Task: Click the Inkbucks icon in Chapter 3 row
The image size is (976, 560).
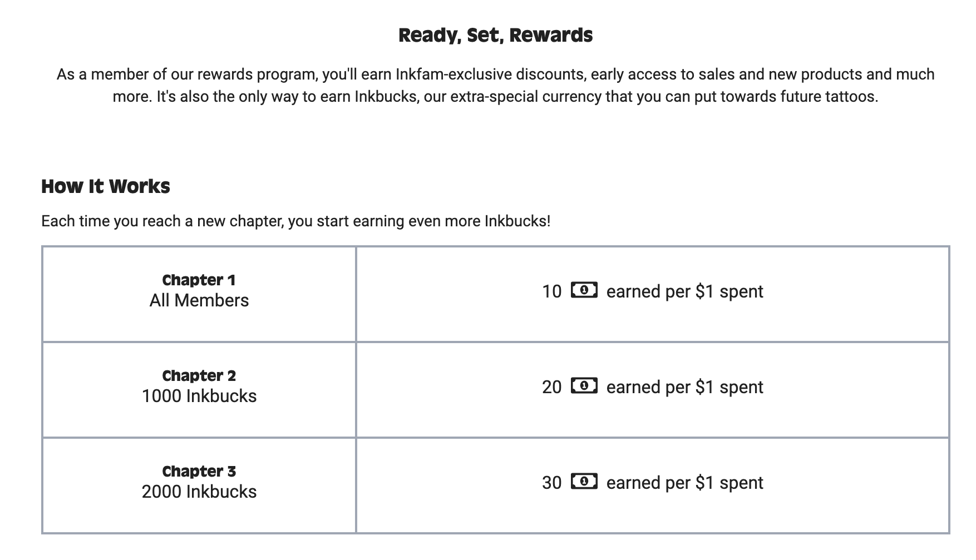Action: tap(584, 481)
